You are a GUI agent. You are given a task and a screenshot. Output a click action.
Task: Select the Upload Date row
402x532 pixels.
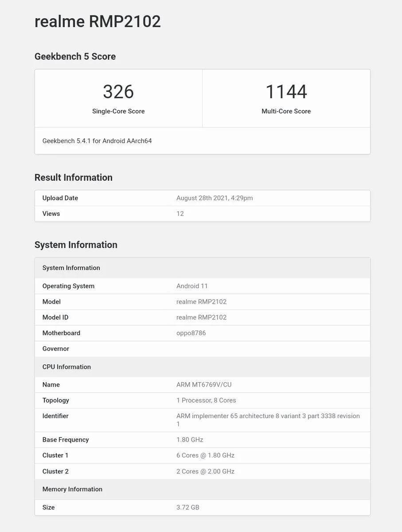click(60, 198)
